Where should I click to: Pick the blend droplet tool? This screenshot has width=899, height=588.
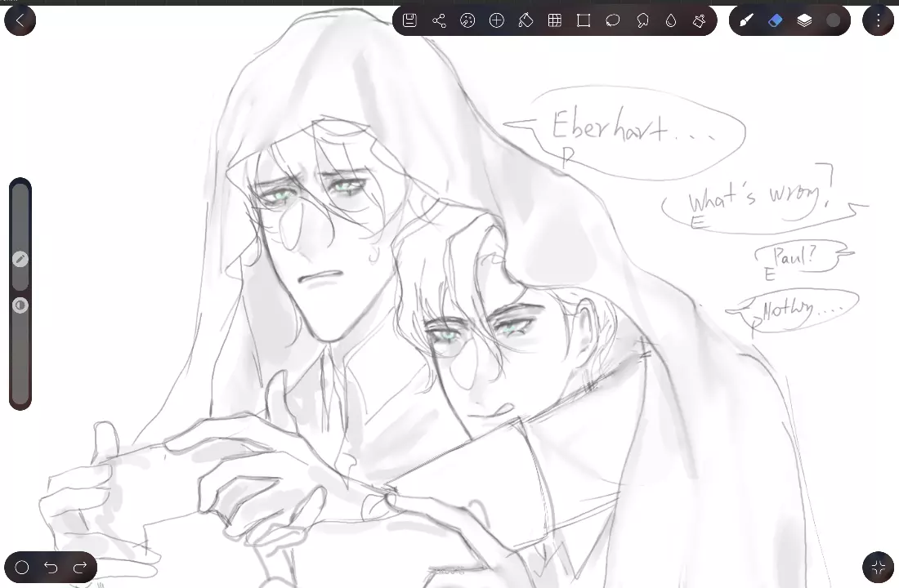(x=671, y=20)
